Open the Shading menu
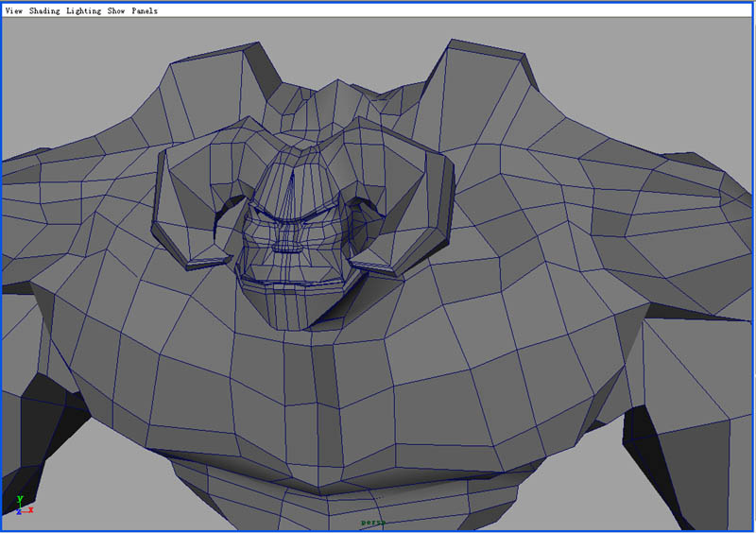The height and width of the screenshot is (533, 756). 44,10
